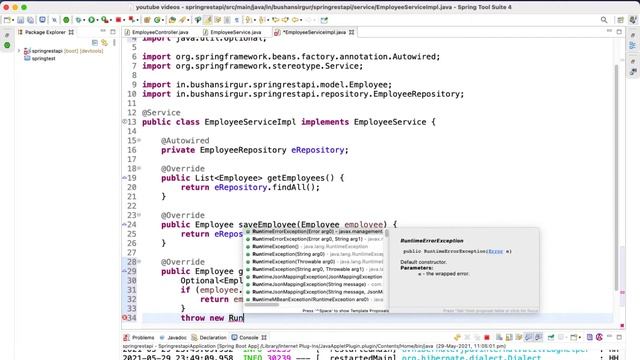Image resolution: width=640 pixels, height=360 pixels.
Task: Maximize the editor area
Action: [619, 31]
